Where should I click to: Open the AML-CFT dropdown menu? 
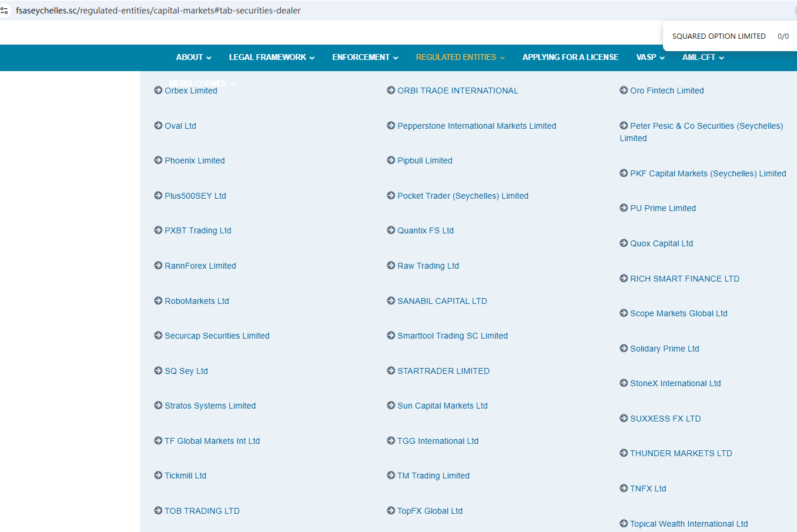(703, 58)
